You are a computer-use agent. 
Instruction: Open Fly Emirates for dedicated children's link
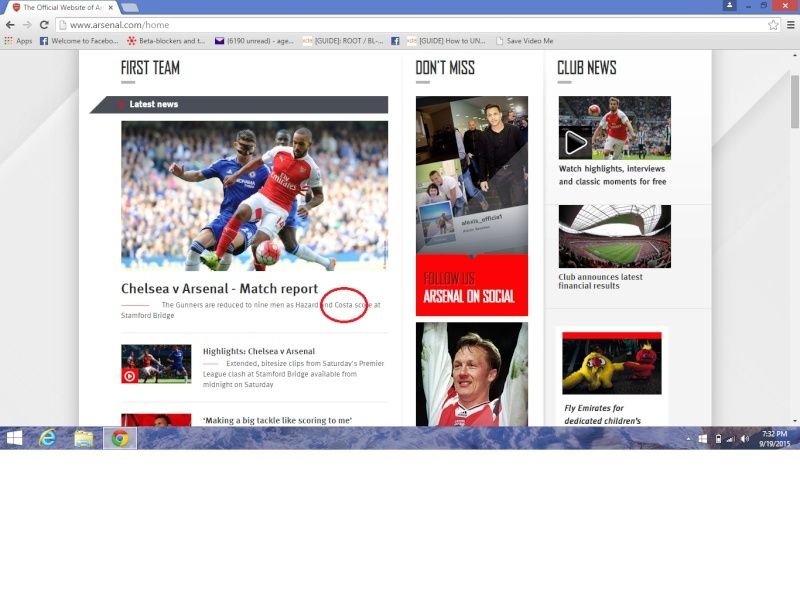pos(602,414)
